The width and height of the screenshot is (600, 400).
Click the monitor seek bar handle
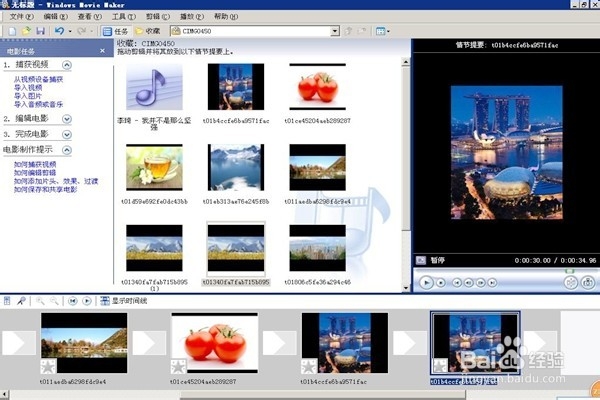[x=570, y=271]
